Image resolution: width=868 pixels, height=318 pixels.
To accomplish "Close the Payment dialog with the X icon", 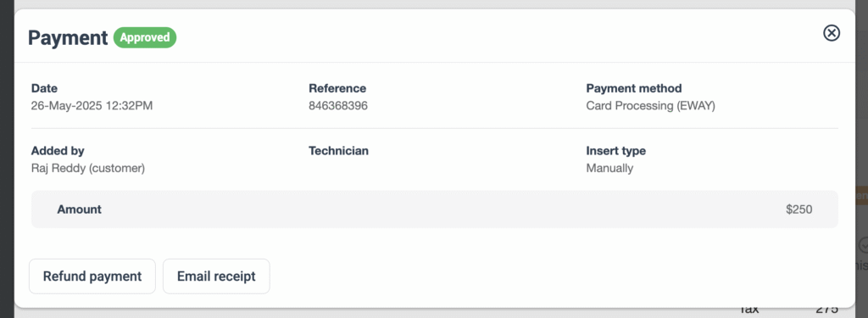I will click(832, 33).
